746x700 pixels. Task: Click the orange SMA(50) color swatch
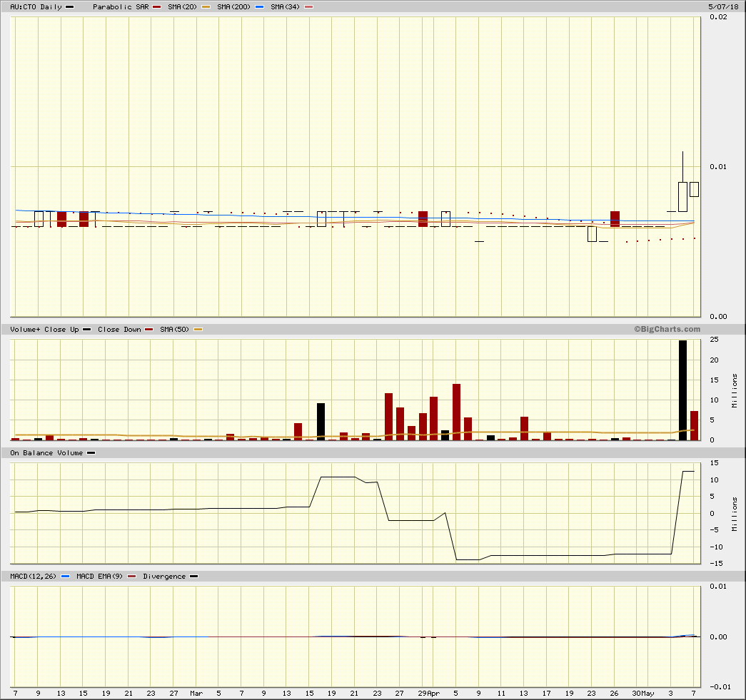198,329
